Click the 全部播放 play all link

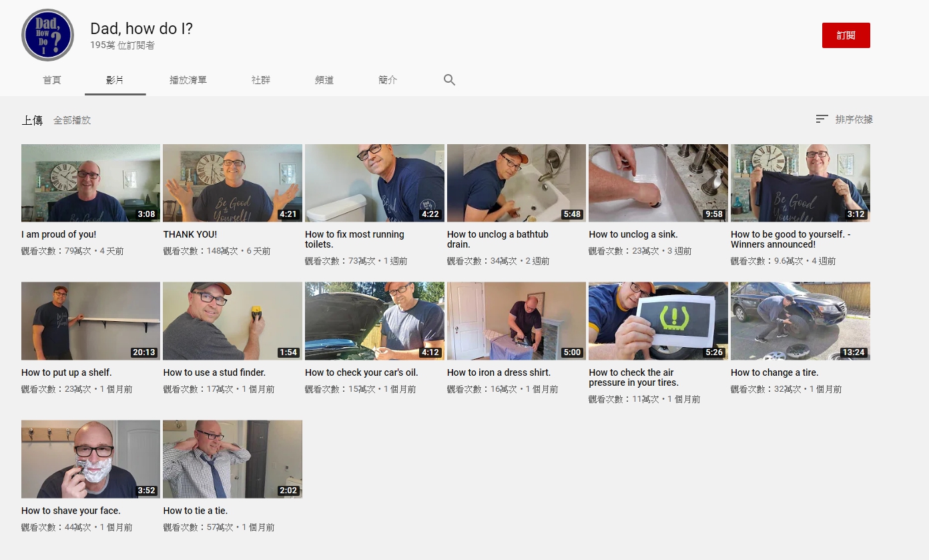(x=72, y=121)
